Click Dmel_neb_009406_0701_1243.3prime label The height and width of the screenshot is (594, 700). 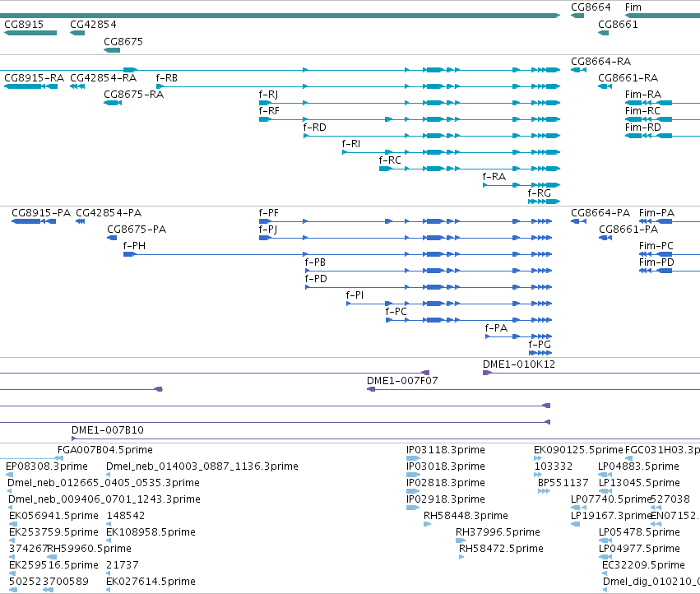[104, 499]
